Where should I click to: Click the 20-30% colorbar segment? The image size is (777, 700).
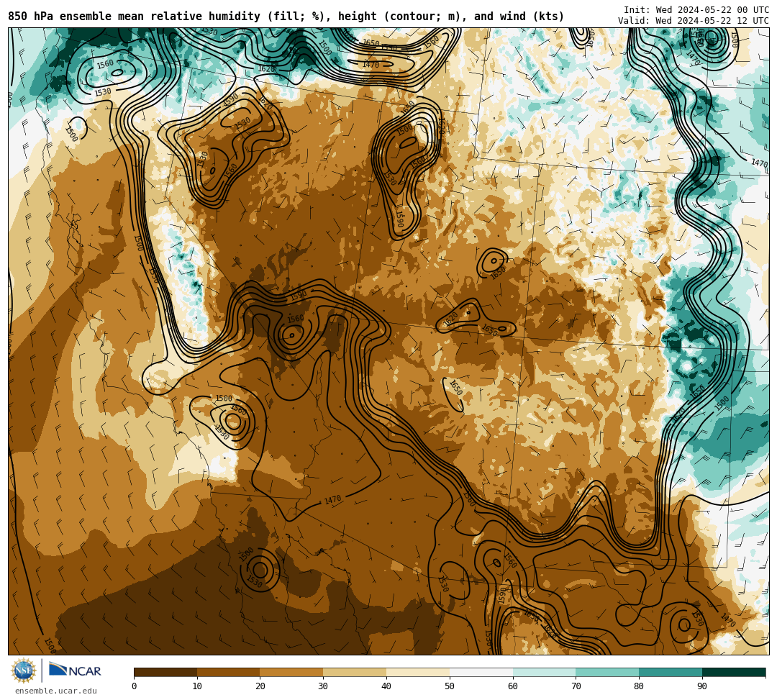(291, 672)
